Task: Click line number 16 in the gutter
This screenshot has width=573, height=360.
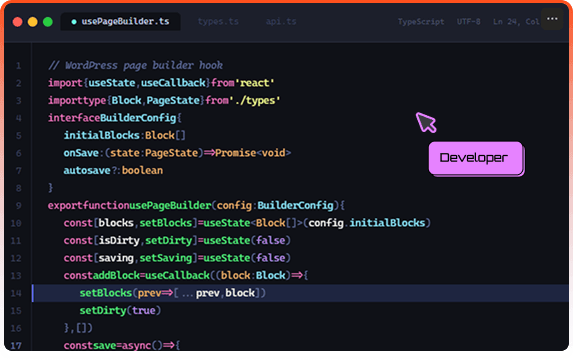Action: point(16,328)
